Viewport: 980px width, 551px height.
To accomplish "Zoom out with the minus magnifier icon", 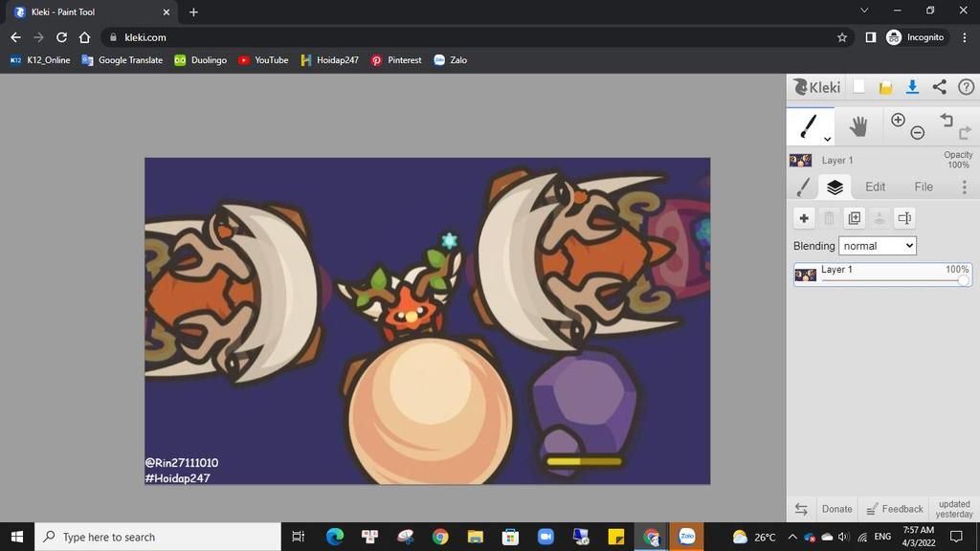I will [x=917, y=132].
